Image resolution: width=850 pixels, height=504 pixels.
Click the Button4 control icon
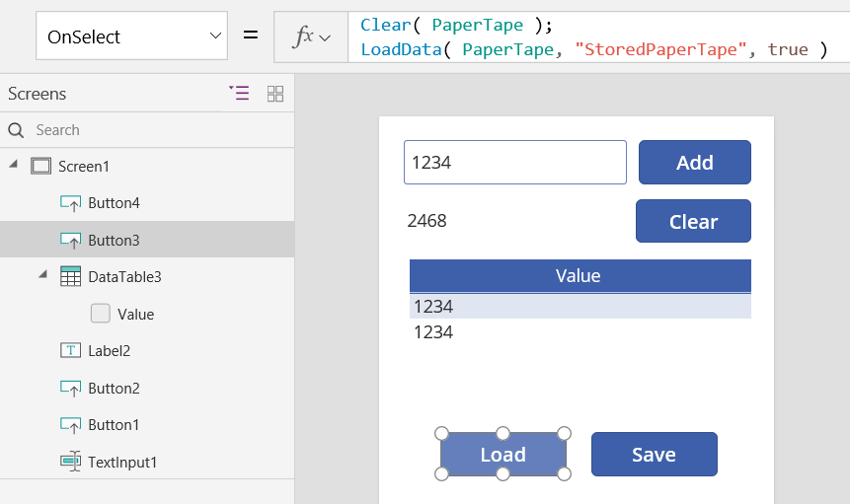[70, 203]
